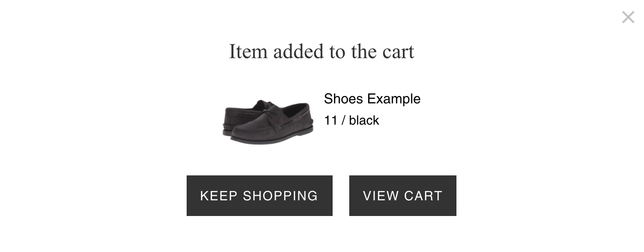
Task: Choose the dark VIEW CART button
Action: tap(403, 196)
